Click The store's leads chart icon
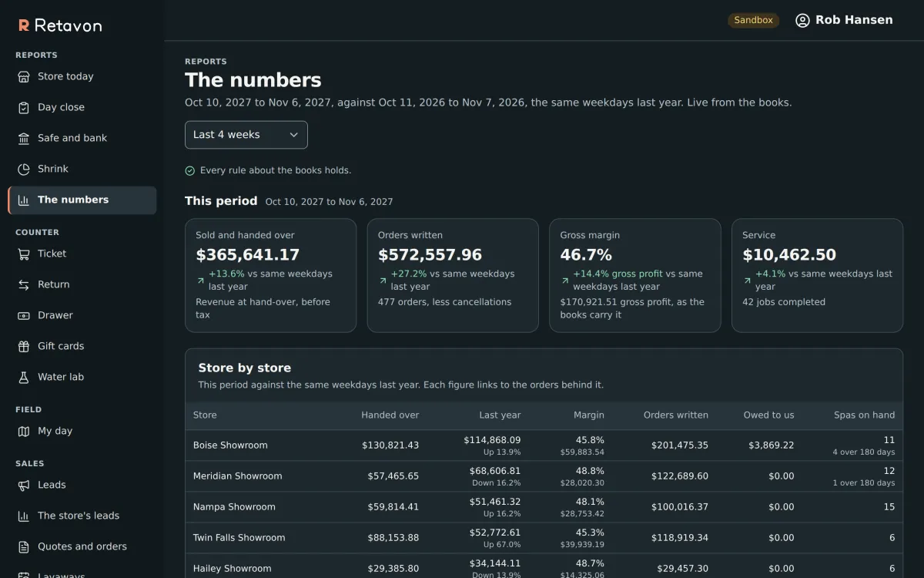 click(x=24, y=516)
